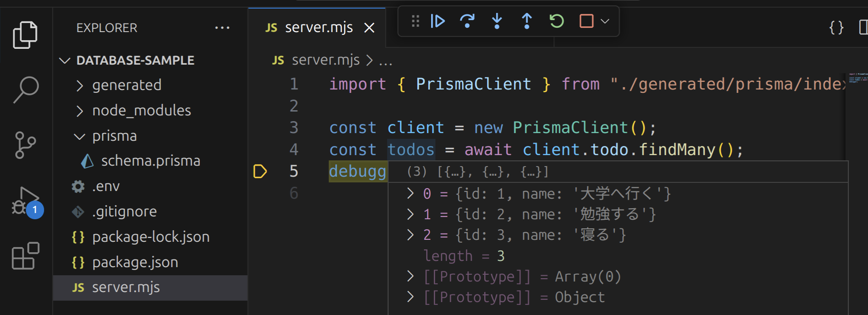Open schema.prisma file in explorer
Image resolution: width=868 pixels, height=315 pixels.
tap(150, 161)
